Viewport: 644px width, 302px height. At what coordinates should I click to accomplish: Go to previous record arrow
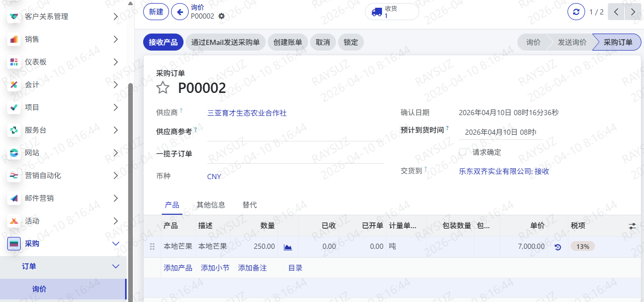(x=616, y=12)
